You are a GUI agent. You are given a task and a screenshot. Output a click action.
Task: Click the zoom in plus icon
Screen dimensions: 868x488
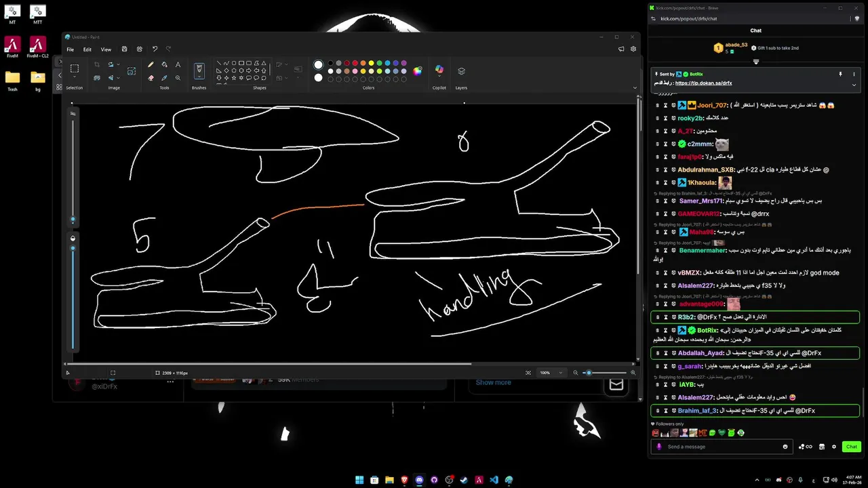(x=633, y=373)
